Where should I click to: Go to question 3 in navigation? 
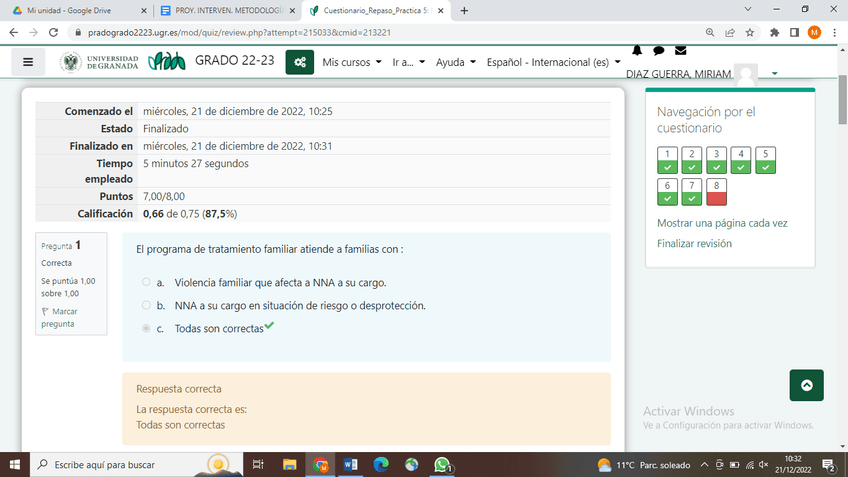716,160
